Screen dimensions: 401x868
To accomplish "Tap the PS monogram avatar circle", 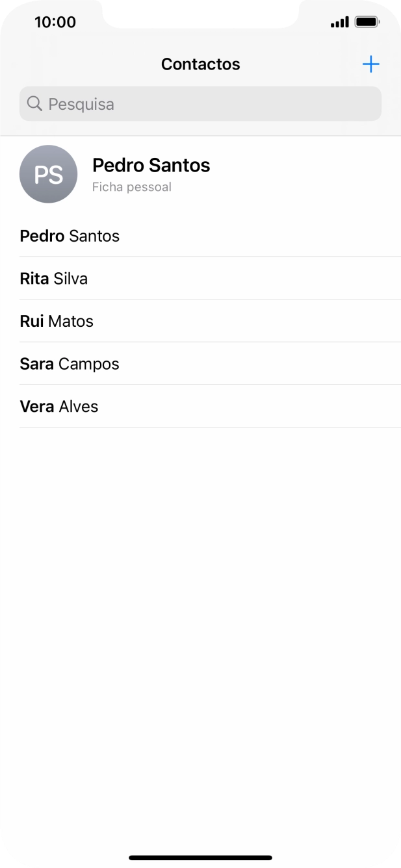I will (x=48, y=174).
